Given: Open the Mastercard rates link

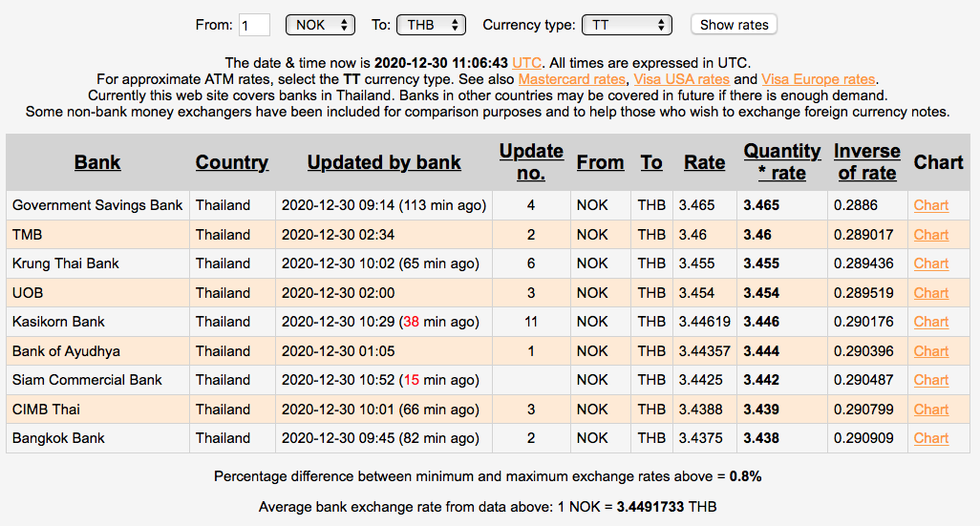Looking at the screenshot, I should click(571, 79).
